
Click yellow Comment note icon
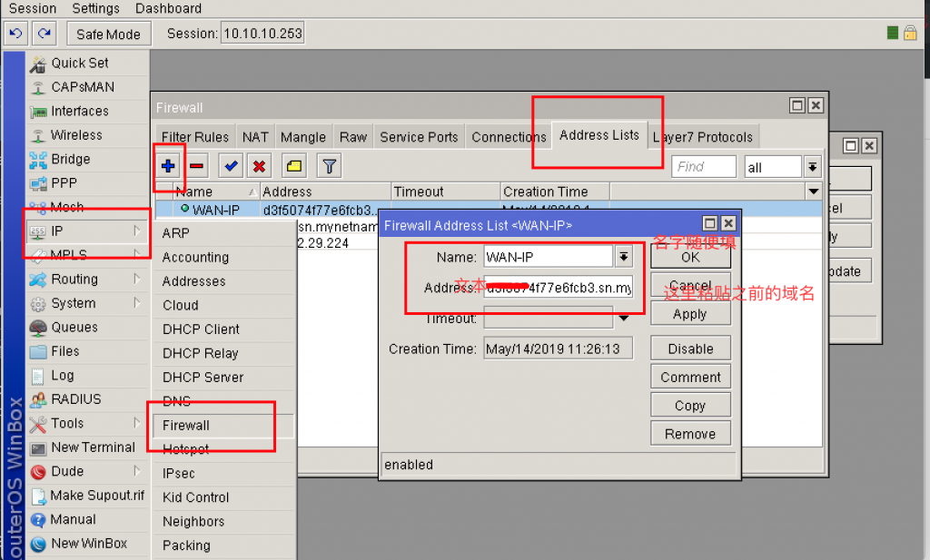[x=293, y=166]
